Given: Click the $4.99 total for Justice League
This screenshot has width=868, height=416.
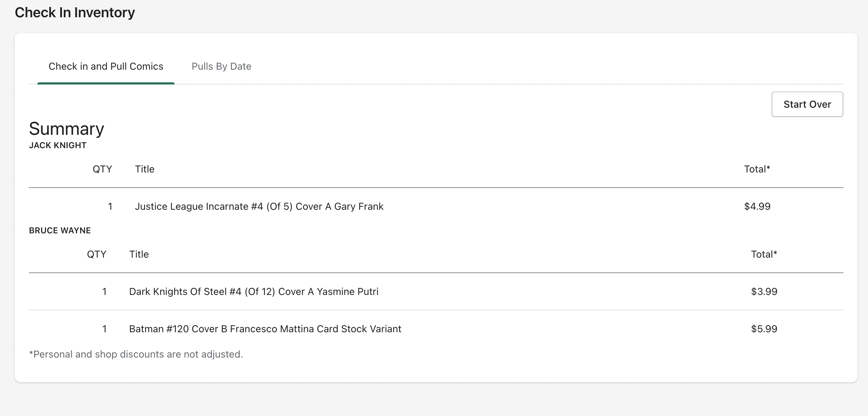Looking at the screenshot, I should tap(757, 206).
